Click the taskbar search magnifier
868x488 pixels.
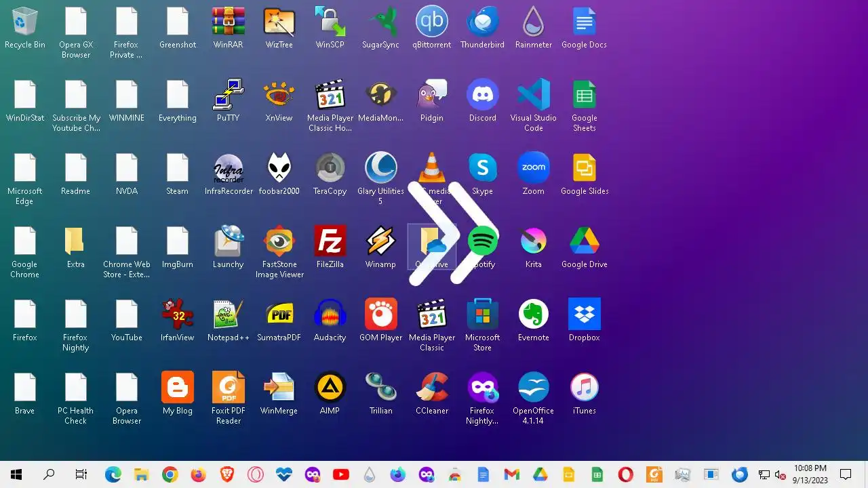click(x=49, y=474)
